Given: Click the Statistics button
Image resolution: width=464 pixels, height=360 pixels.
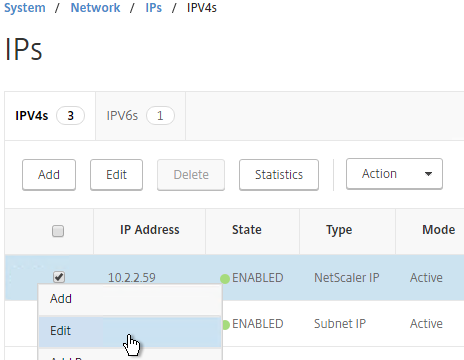Looking at the screenshot, I should [279, 175].
